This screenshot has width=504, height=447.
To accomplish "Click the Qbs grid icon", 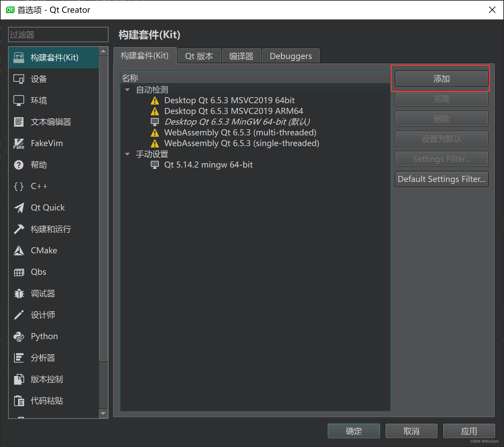I will coord(19,272).
